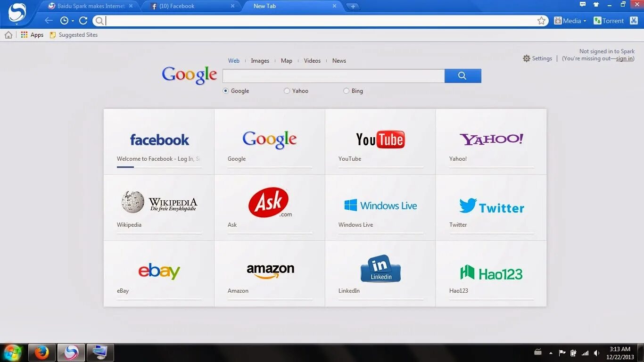Click the scissors screenshot icon

pos(633,21)
